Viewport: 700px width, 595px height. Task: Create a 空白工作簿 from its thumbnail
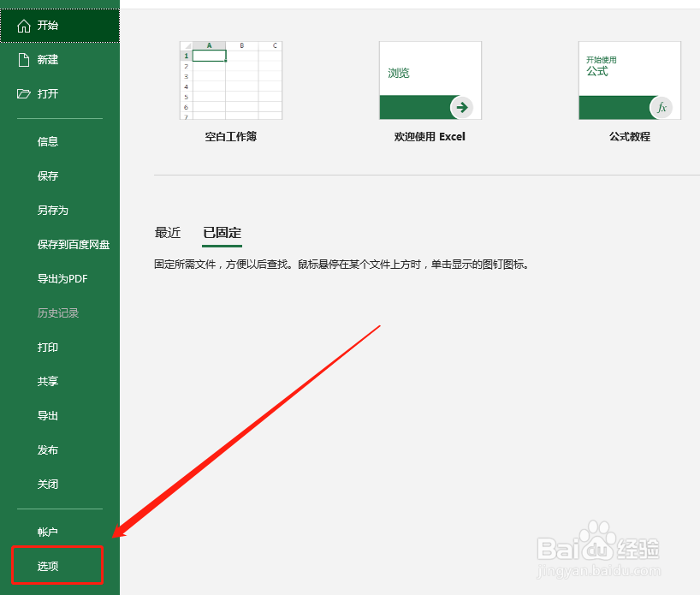pos(231,80)
